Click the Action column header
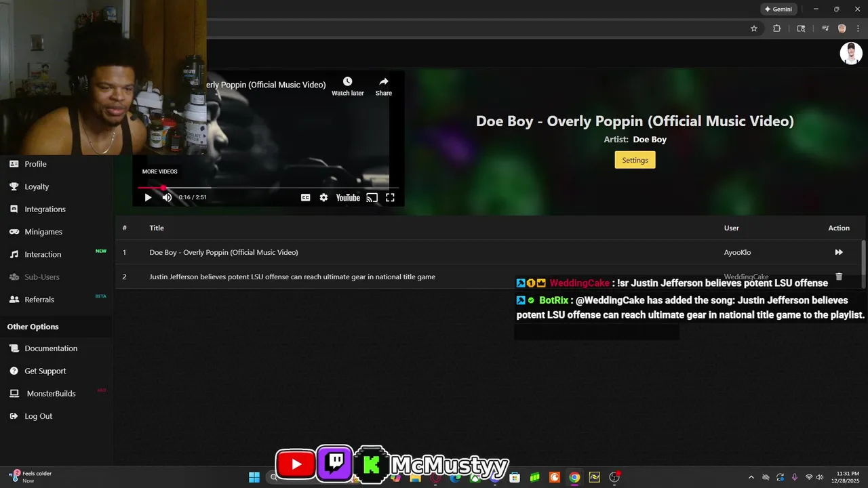This screenshot has width=868, height=488. point(839,228)
